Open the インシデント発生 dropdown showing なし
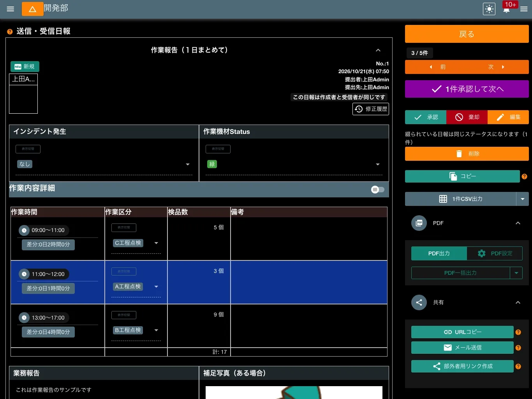532x399 pixels. [104, 164]
